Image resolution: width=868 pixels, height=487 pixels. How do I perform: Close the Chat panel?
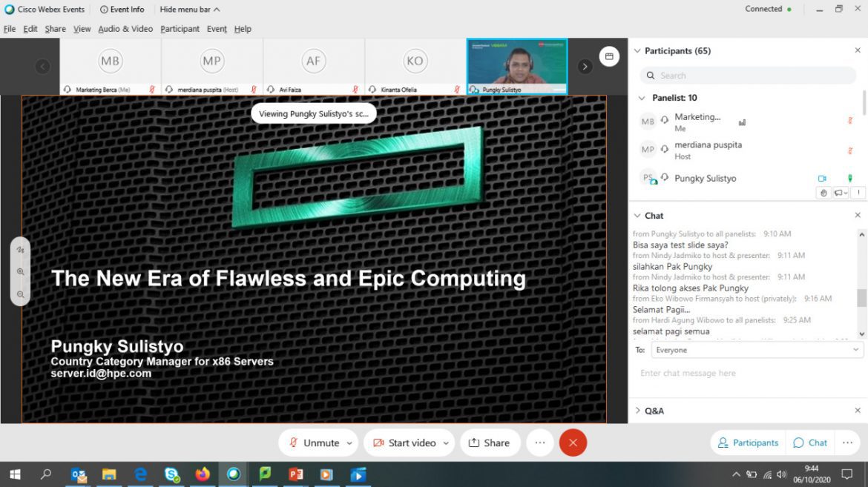tap(858, 215)
